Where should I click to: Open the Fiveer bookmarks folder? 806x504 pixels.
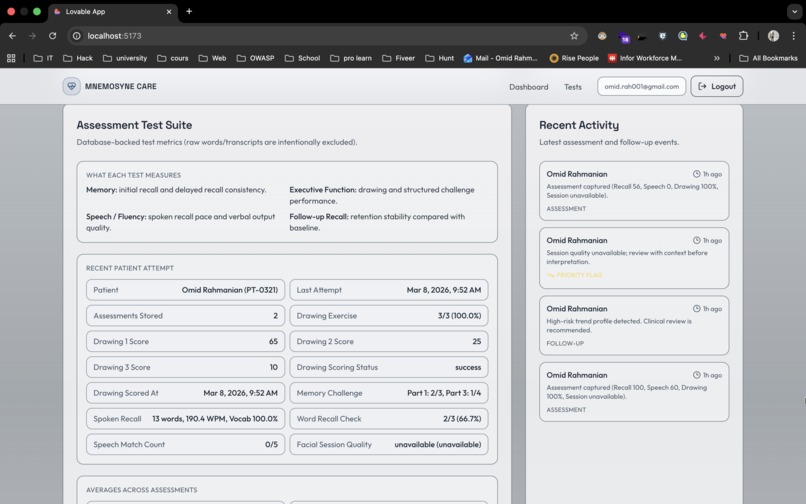tap(398, 58)
